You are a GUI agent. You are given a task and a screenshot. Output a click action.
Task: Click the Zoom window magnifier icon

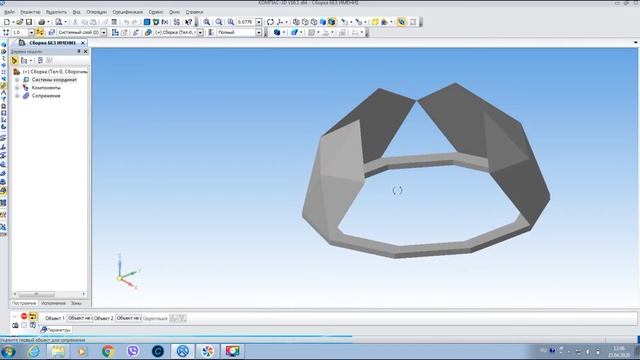(231, 22)
